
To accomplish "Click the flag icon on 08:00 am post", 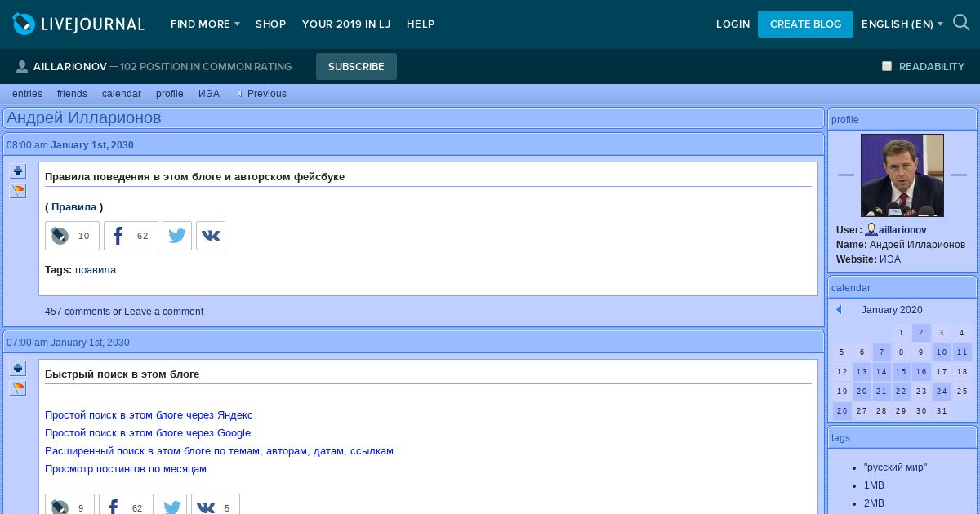I will 18,191.
